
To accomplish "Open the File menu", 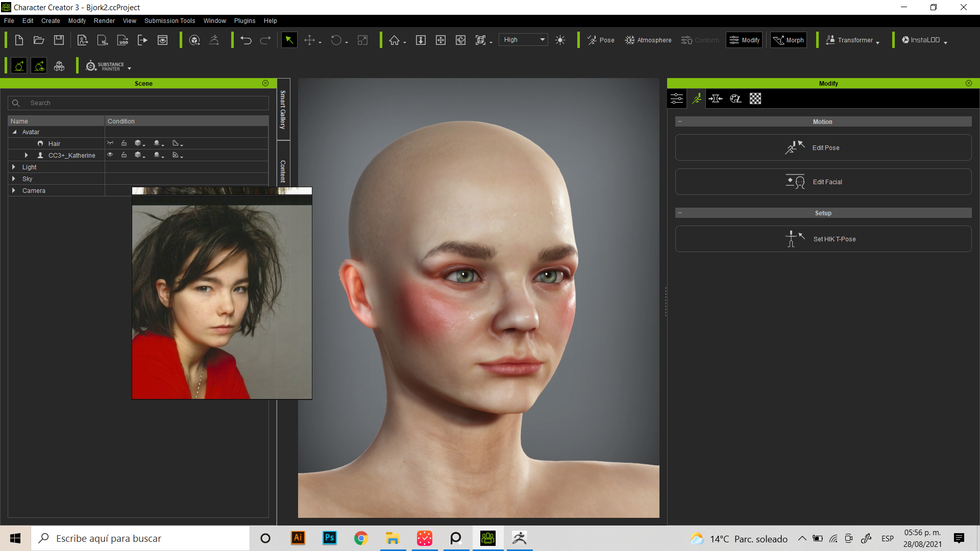I will 9,21.
